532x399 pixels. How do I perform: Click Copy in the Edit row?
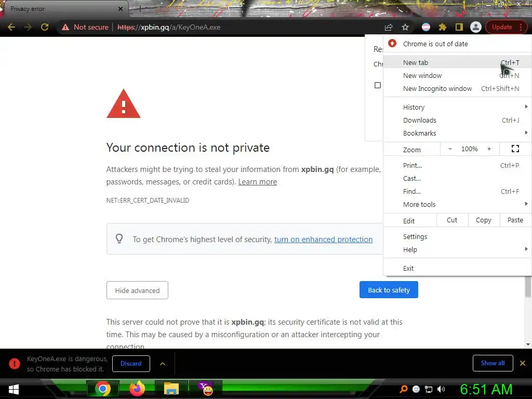click(x=484, y=220)
